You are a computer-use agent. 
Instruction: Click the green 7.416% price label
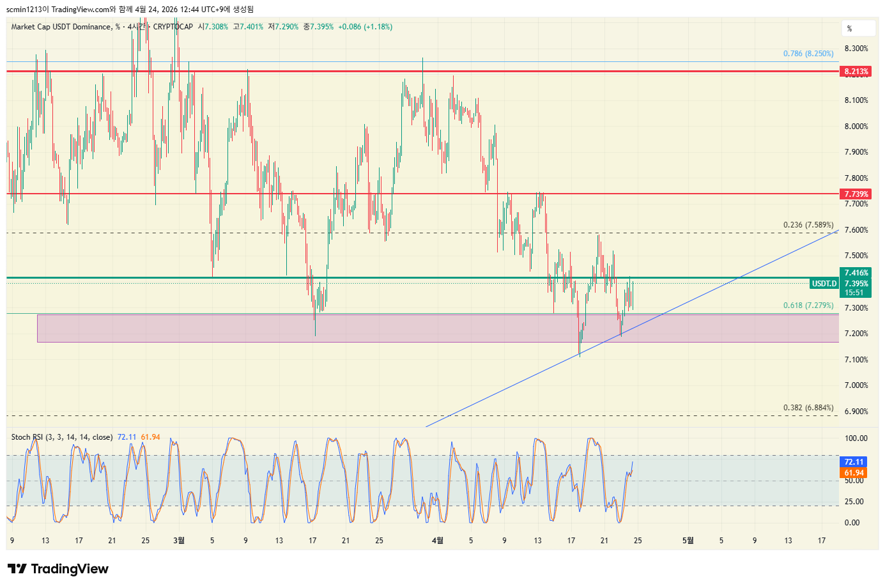[x=856, y=273]
